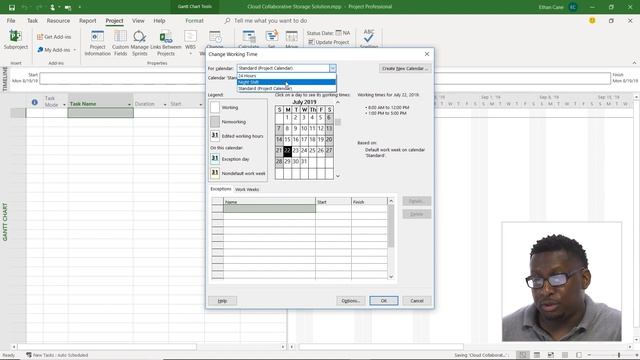Click the yellow smiley feedback icon
The image size is (640, 360).
[592, 20]
